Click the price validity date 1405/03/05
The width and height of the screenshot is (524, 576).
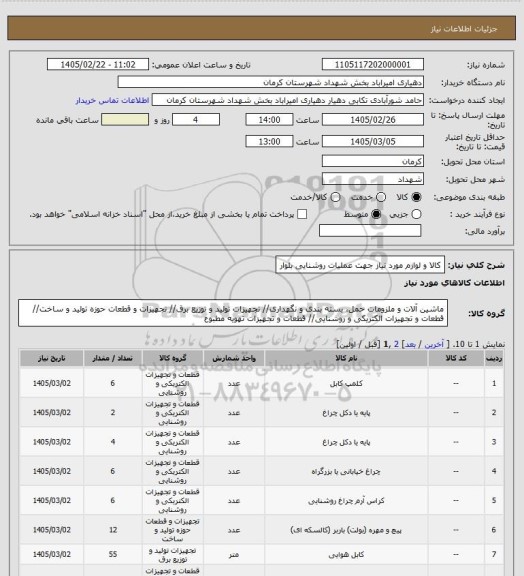coord(373,141)
